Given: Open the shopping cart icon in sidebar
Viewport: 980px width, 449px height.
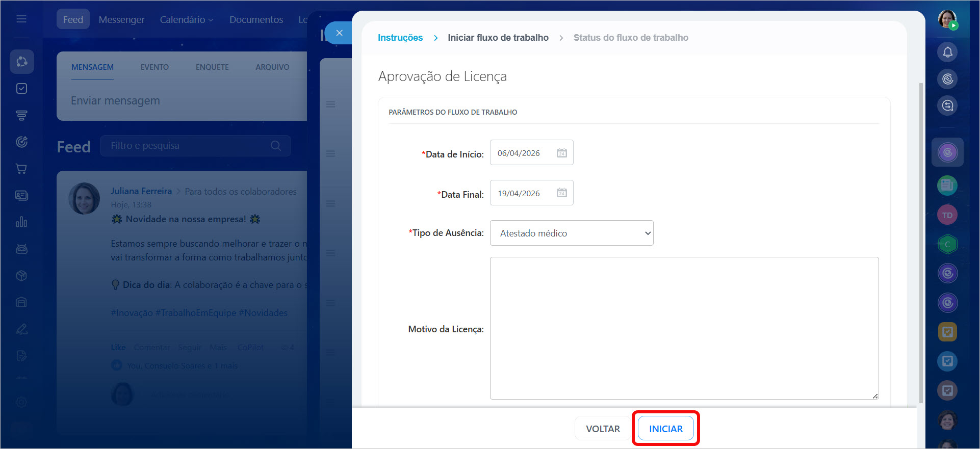Looking at the screenshot, I should 21,169.
